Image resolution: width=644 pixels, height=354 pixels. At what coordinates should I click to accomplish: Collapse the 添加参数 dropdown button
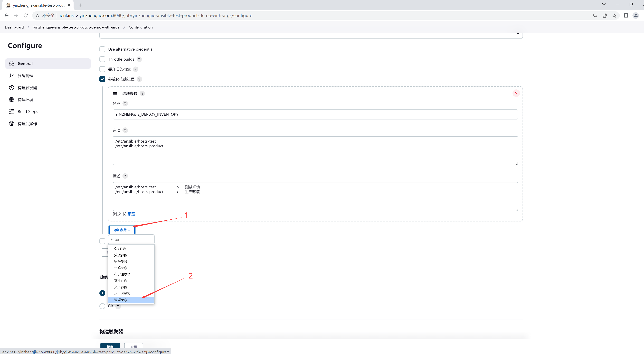122,230
